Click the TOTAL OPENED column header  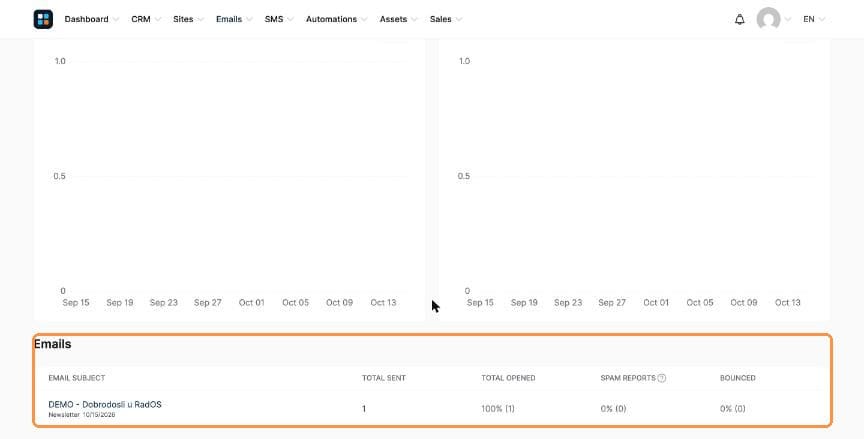click(x=508, y=378)
